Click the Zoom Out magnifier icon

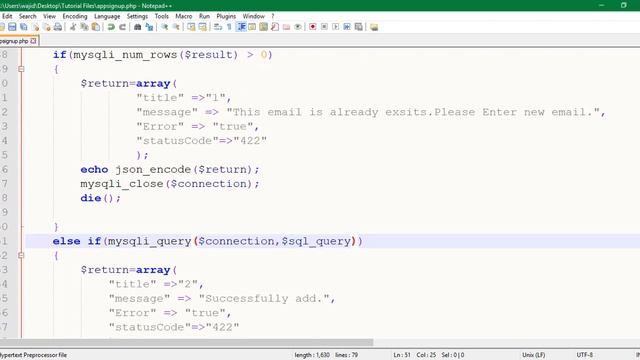[x=176, y=27]
